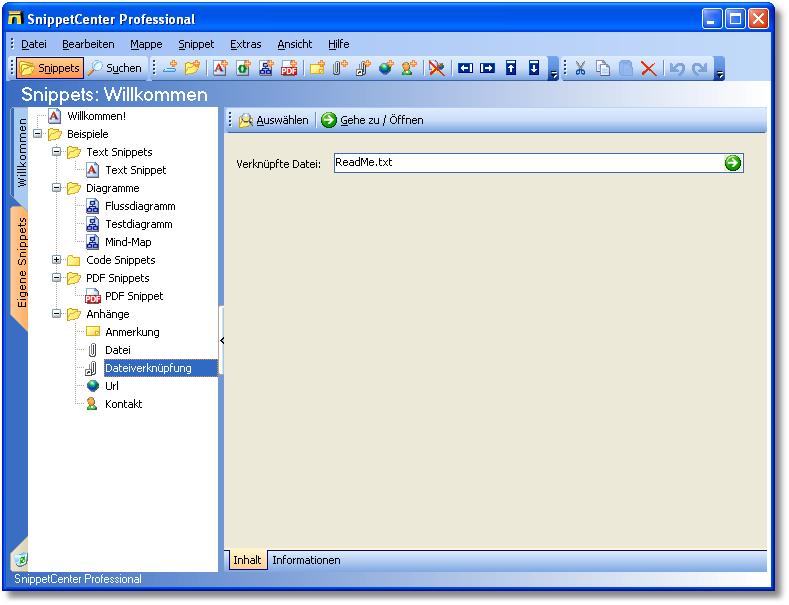Select the Testdiagramm tree item
Screen dimensions: 789x605
(x=138, y=224)
